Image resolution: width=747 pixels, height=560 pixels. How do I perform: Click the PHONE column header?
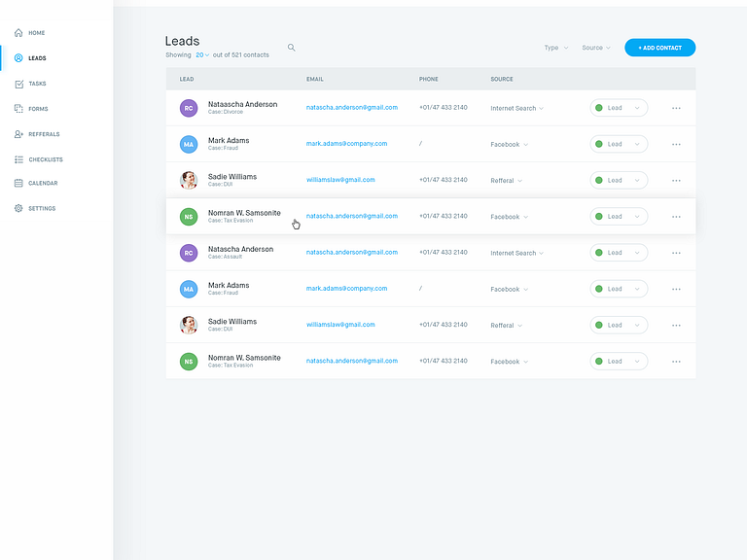[429, 79]
